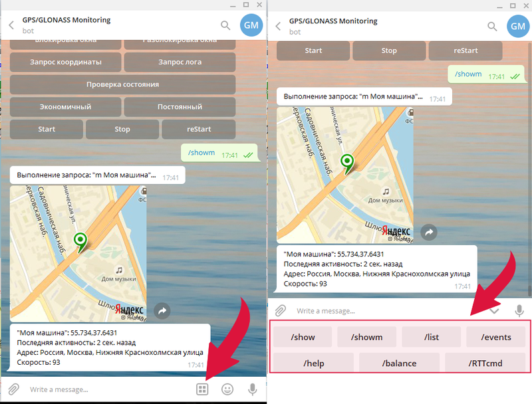Open emoji picker in left chat window
Viewport: 532px width, 404px height.
tap(227, 389)
